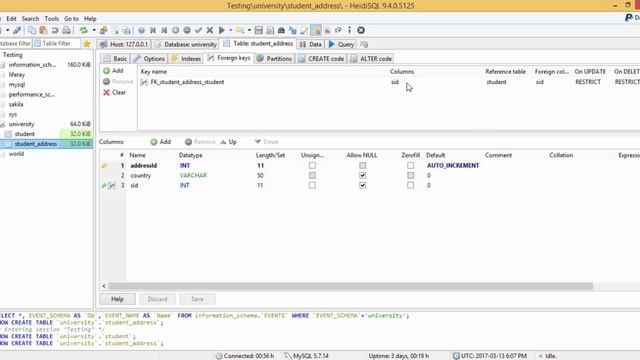
Task: Toggle Zerofill for the addressId column
Action: pos(411,165)
